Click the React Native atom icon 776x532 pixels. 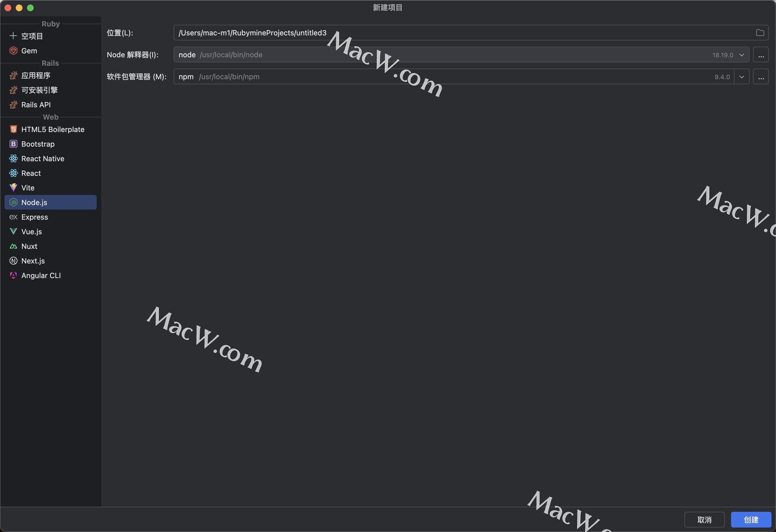pos(13,158)
